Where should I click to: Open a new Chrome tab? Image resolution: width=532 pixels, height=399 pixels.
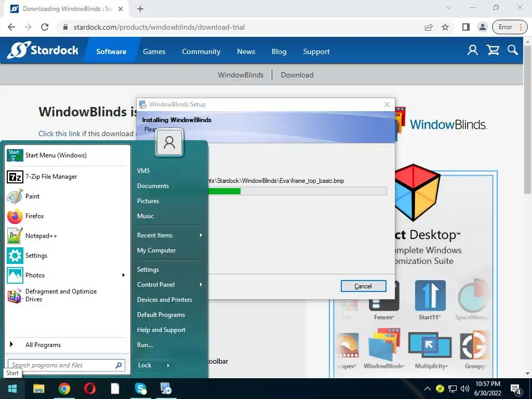[140, 9]
